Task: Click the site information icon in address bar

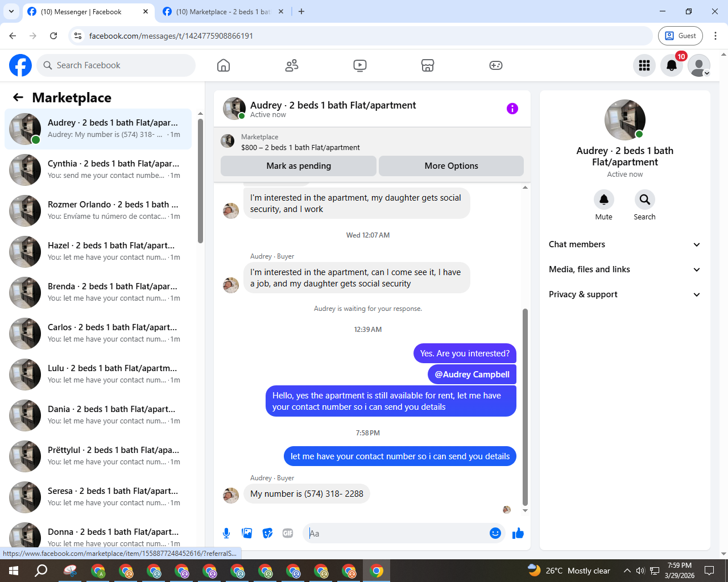Action: [x=78, y=36]
